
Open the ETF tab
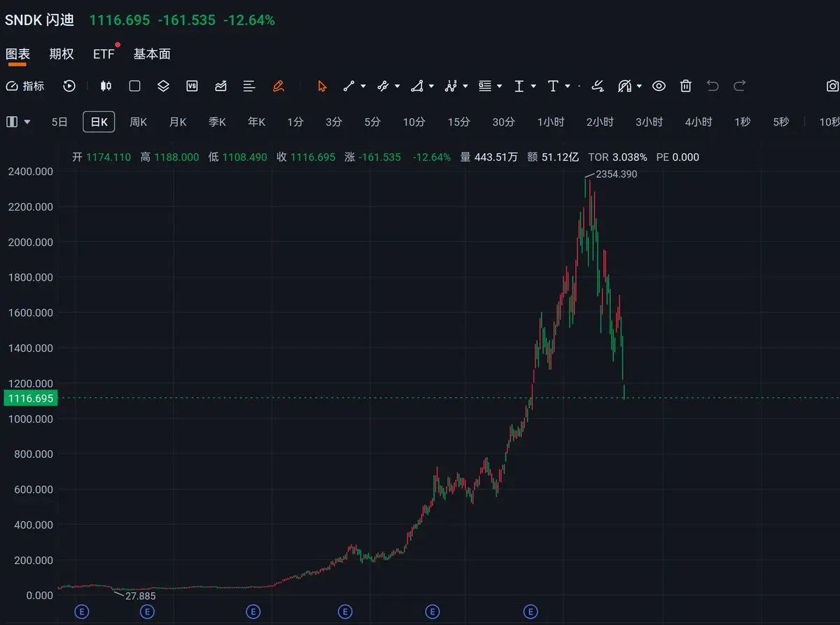[104, 54]
